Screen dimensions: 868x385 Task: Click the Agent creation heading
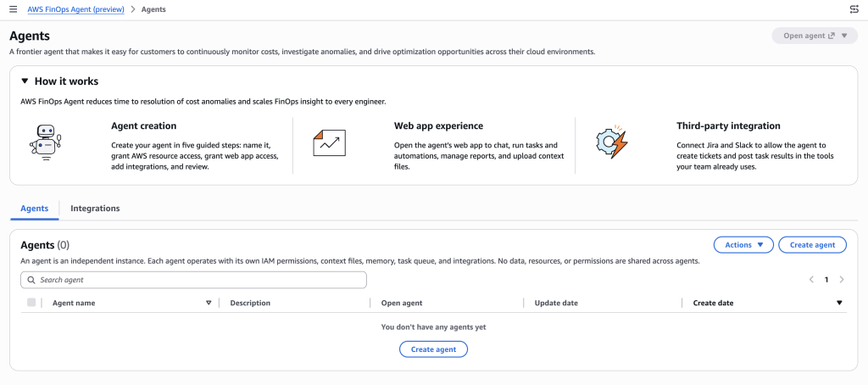144,126
